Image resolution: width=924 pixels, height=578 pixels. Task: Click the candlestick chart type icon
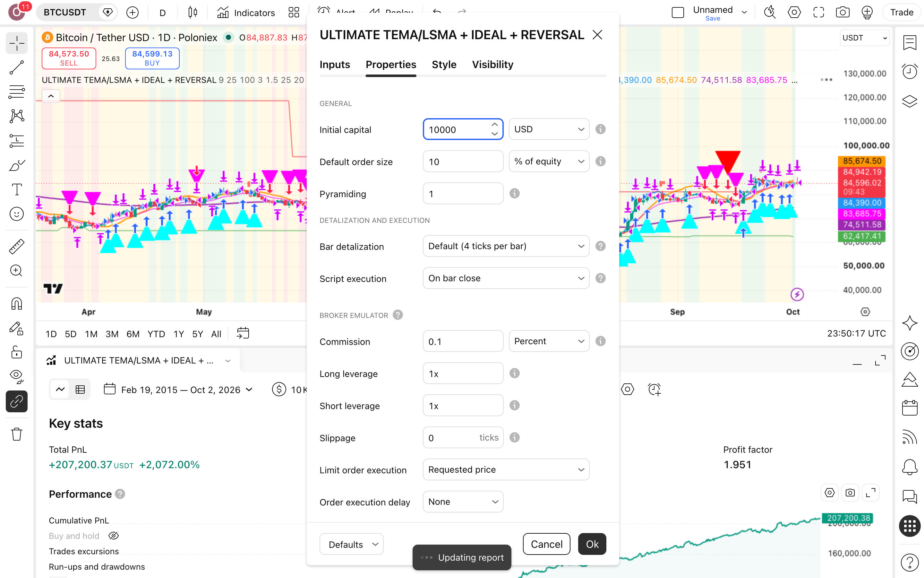coord(193,13)
